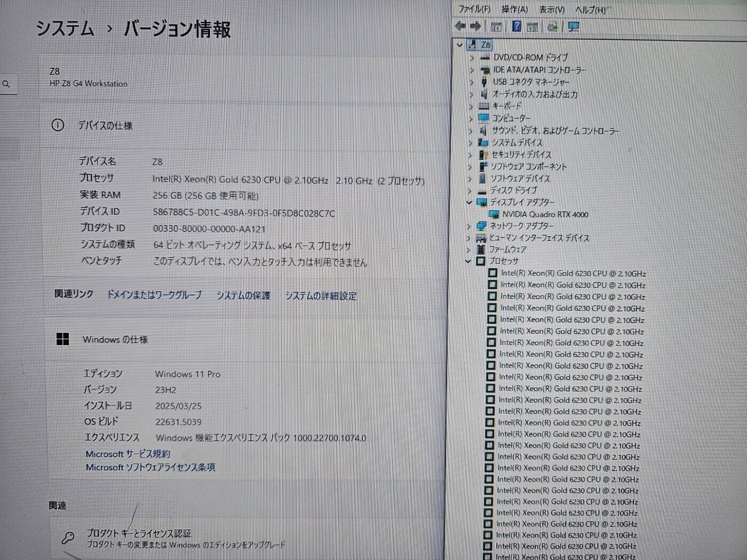Collapse the プロセッサ node chevron

coord(468,261)
